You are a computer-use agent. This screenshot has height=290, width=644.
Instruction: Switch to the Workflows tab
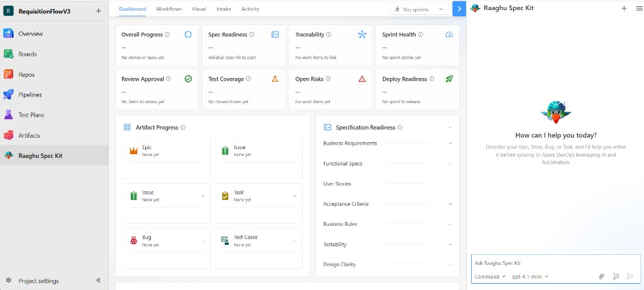coord(169,9)
